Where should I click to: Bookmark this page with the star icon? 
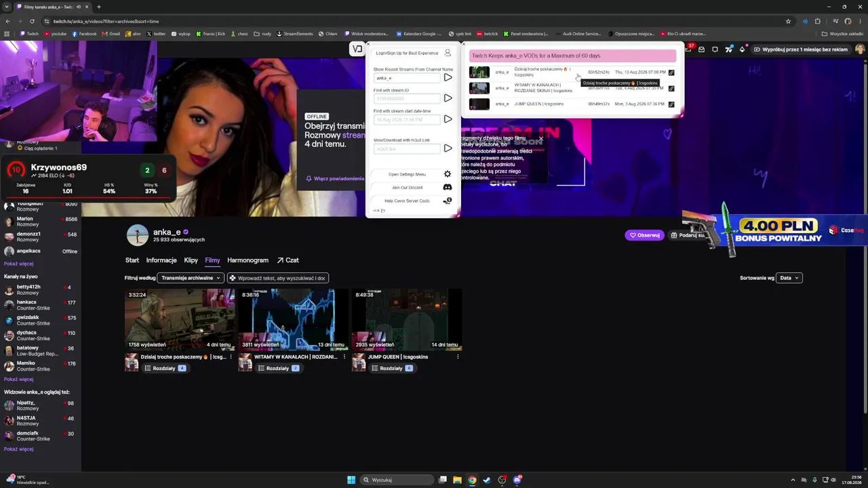click(788, 21)
